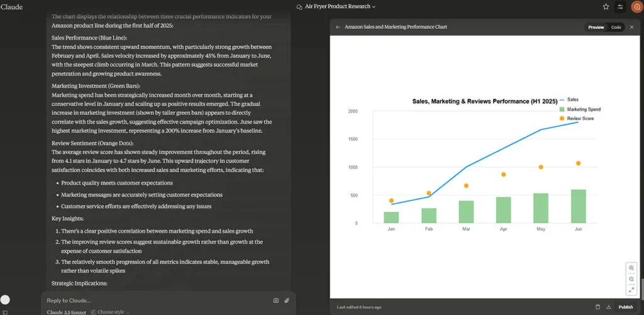The image size is (644, 315).
Task: Zoom out on the chart preview
Action: (631, 279)
